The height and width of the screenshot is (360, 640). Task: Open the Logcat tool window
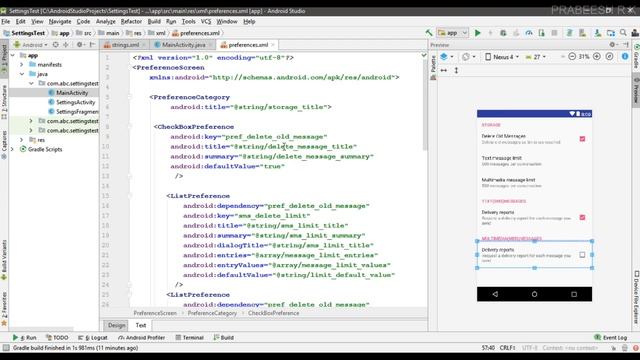tap(93, 338)
